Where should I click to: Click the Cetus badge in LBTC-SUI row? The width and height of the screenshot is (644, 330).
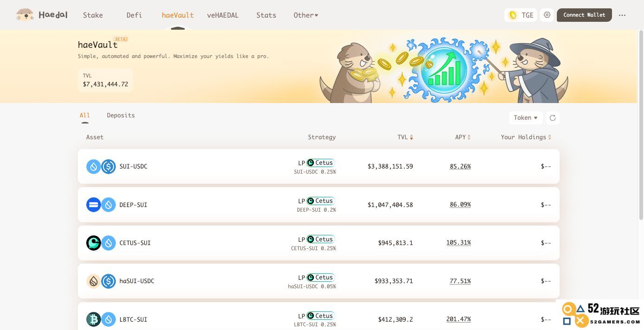(320, 316)
